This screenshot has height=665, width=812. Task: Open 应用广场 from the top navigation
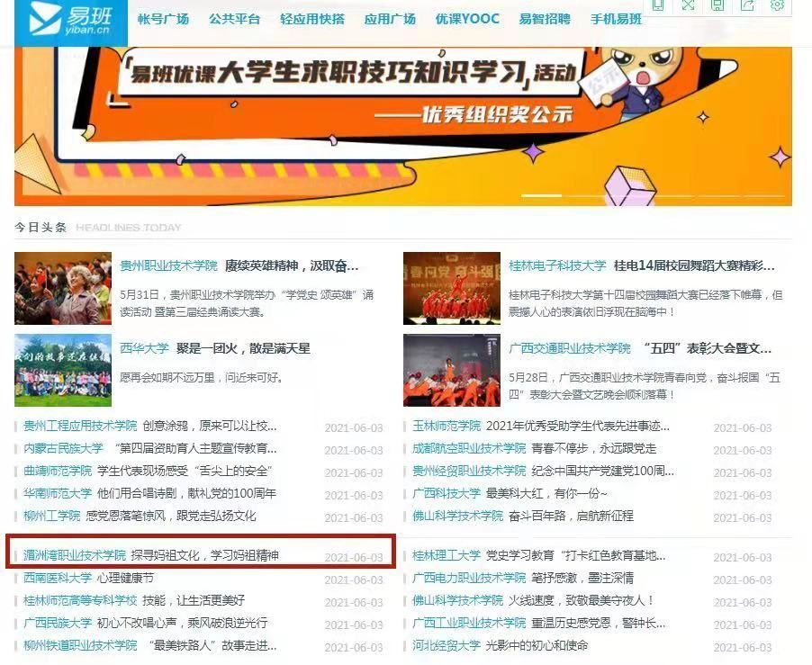pyautogui.click(x=390, y=19)
